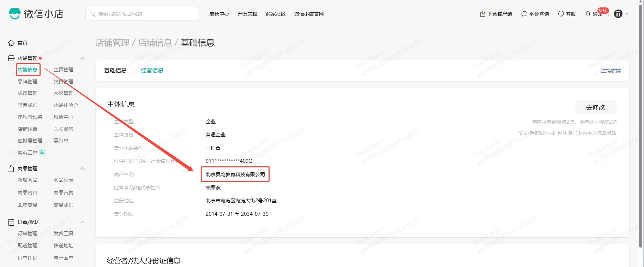Open 非卖商品 in sidebar
The height and width of the screenshot is (267, 644).
(x=28, y=205)
